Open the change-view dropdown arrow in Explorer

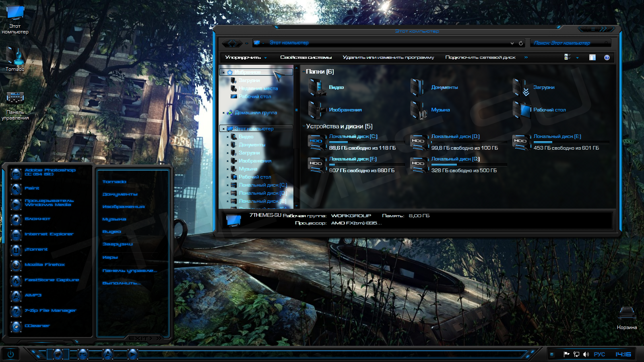click(576, 58)
